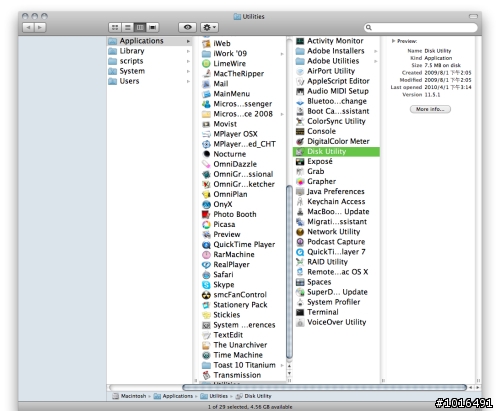Select Utilities in the path bar
The width and height of the screenshot is (500, 411).
(x=214, y=396)
